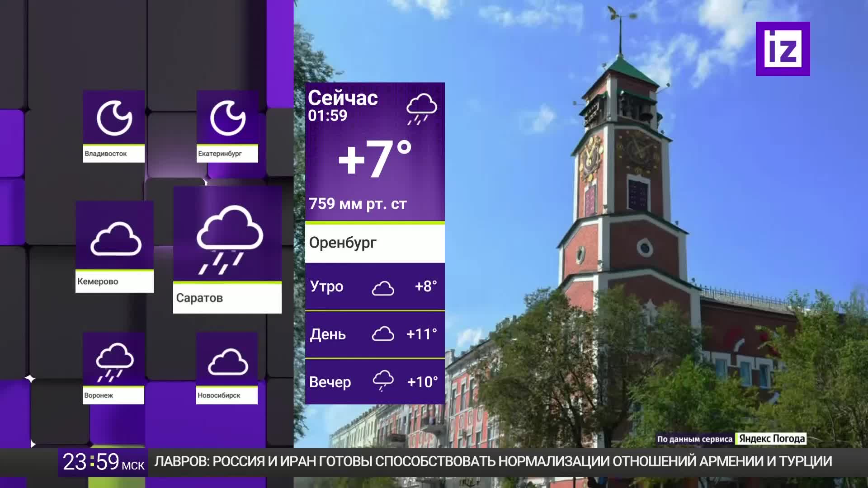Click the Яндекс Погода label
Viewport: 868px width, 488px height.
click(x=772, y=439)
